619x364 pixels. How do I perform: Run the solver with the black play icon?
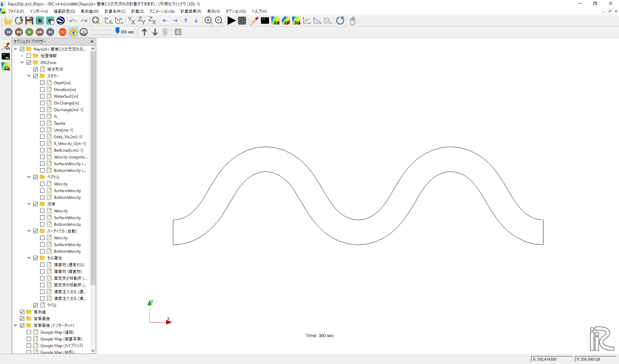(x=231, y=21)
